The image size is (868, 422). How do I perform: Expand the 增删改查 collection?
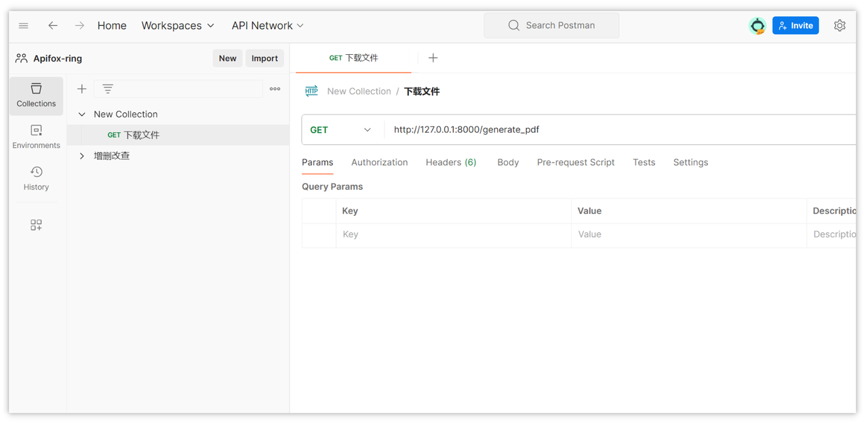(82, 156)
